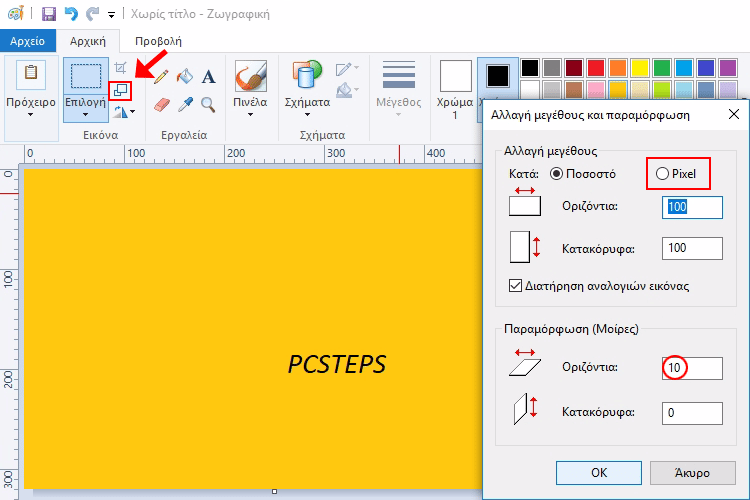The height and width of the screenshot is (500, 750).
Task: Select the Magnifier tool
Action: (208, 104)
